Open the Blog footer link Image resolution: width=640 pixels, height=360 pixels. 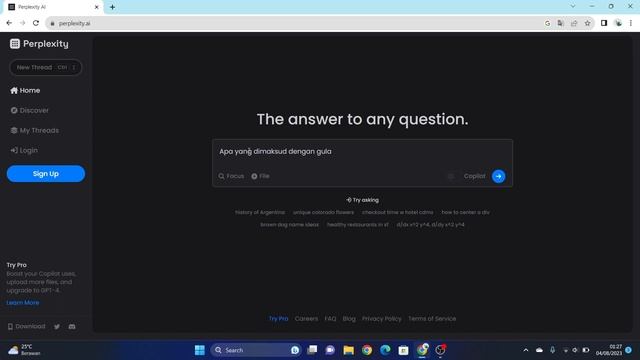349,318
